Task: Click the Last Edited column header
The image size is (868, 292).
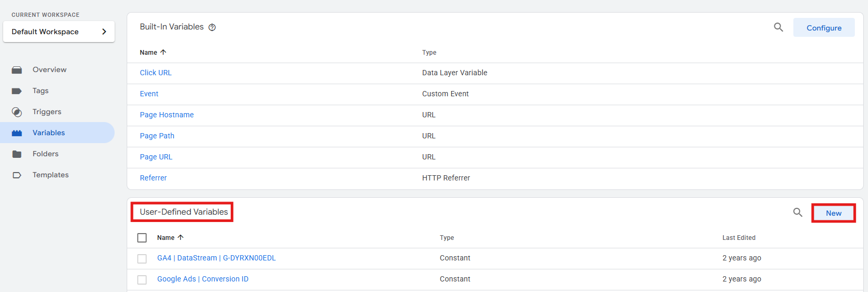Action: coord(739,238)
